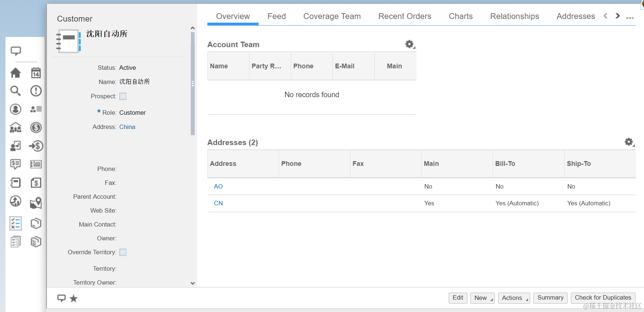Open the CN address link
Image resolution: width=644 pixels, height=312 pixels.
tap(218, 203)
